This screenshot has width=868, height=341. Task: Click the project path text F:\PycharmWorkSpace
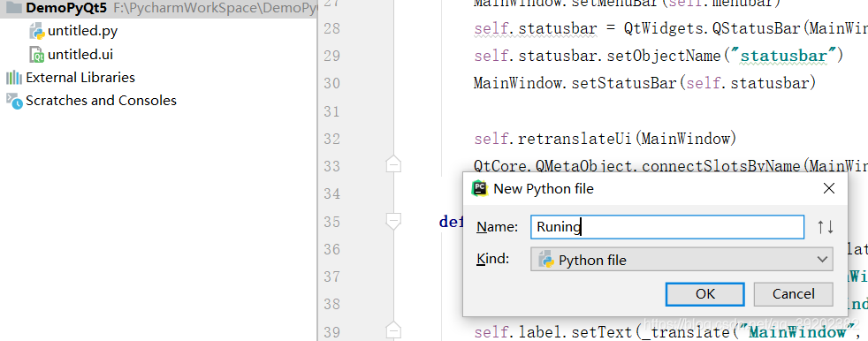[216, 8]
